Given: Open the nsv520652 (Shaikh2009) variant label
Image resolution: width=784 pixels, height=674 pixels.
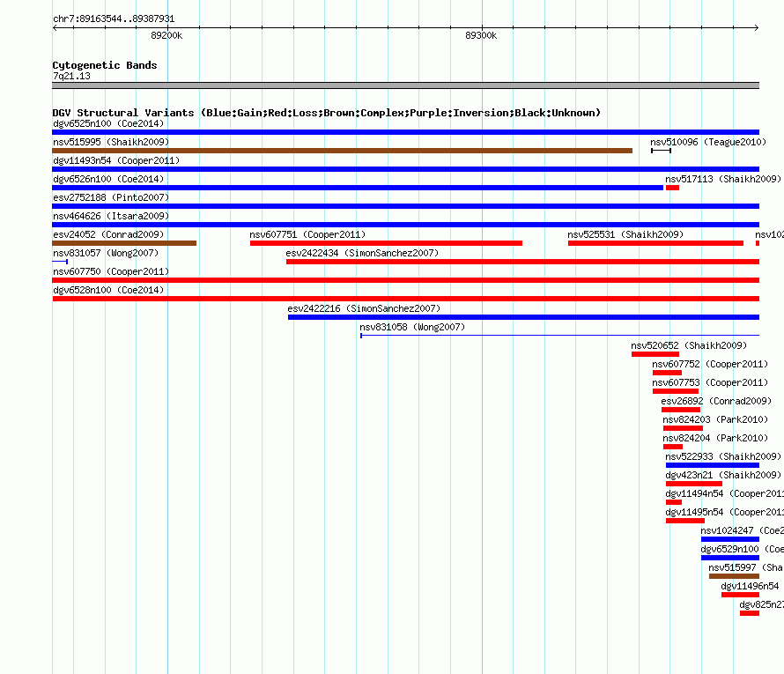Looking at the screenshot, I should (689, 345).
